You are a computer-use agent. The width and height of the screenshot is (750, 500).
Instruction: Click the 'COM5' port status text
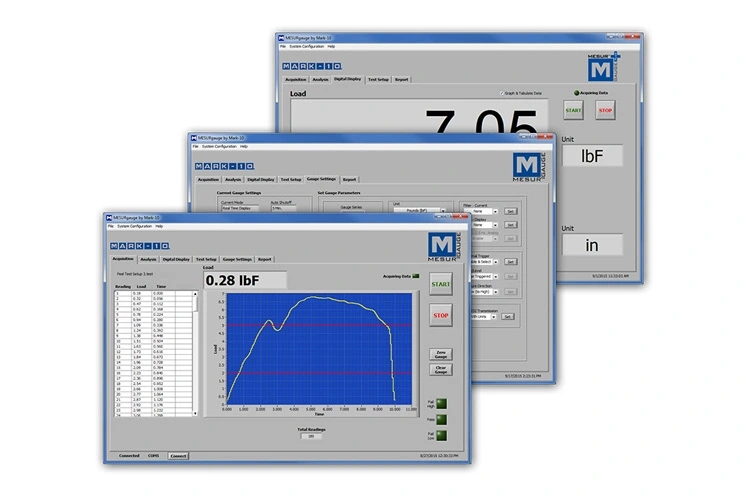[154, 456]
